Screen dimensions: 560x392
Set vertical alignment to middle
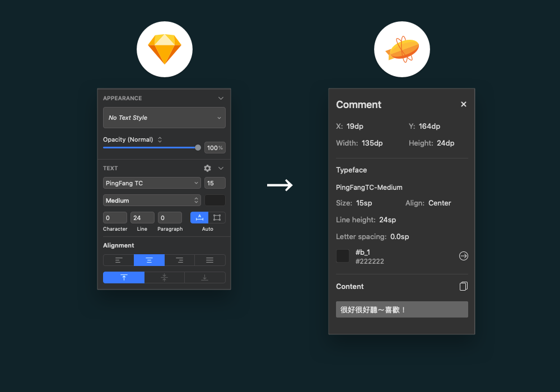[164, 277]
